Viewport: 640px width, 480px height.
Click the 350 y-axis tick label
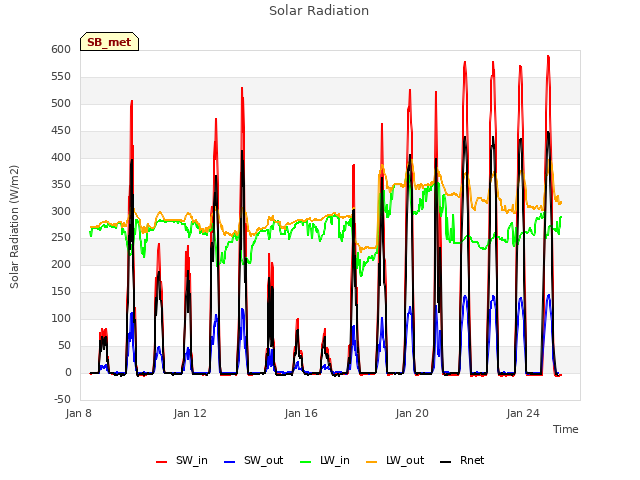point(61,184)
